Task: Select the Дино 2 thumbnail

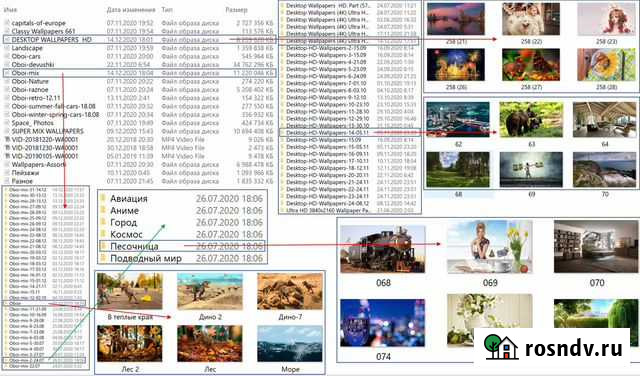Action: (x=210, y=291)
